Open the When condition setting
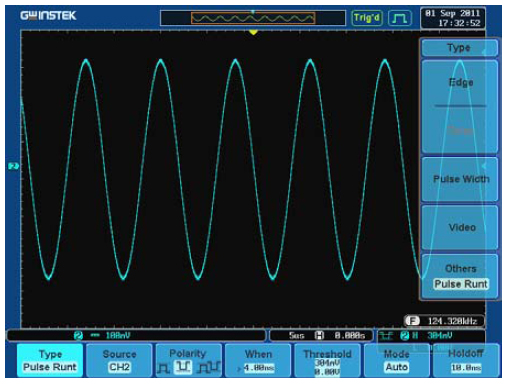Viewport: 508px width, 384px height. 258,360
